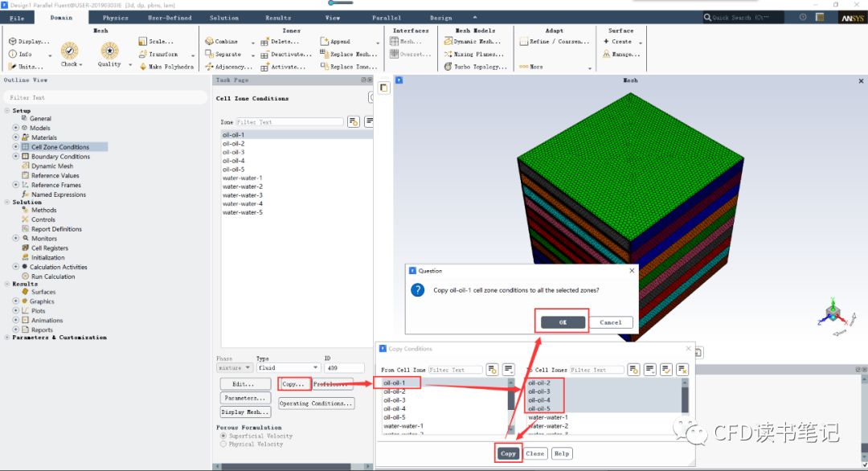Expand the Materials tree node
The width and height of the screenshot is (868, 471).
[x=16, y=137]
